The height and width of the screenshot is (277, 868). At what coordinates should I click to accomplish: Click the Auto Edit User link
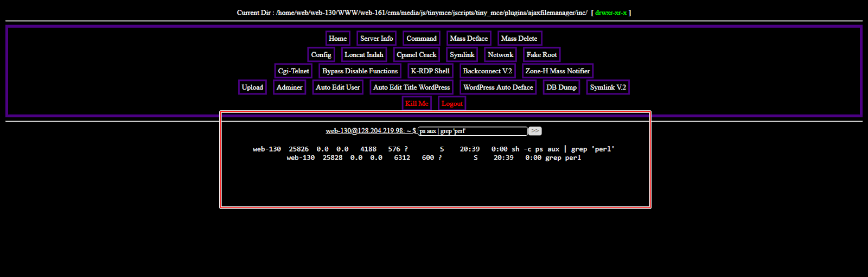pos(338,87)
